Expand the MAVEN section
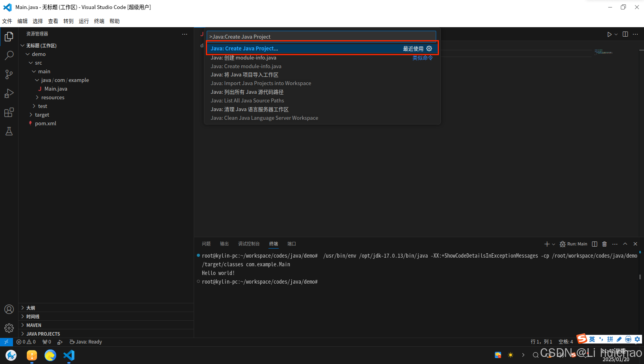 [106, 325]
